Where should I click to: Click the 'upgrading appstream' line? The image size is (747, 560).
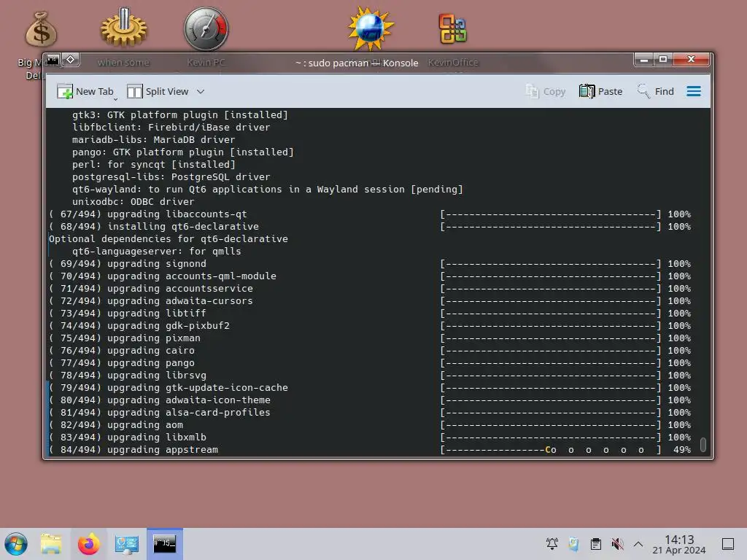pos(163,449)
